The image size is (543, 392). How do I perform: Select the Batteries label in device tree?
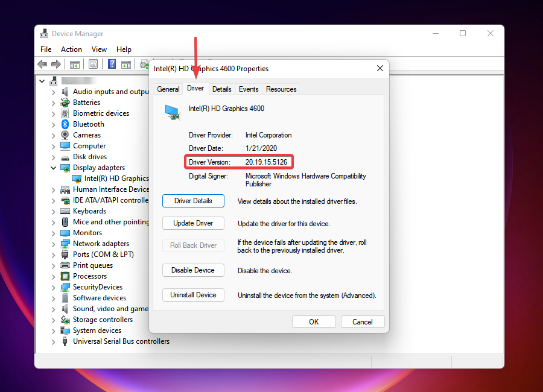[x=86, y=103]
